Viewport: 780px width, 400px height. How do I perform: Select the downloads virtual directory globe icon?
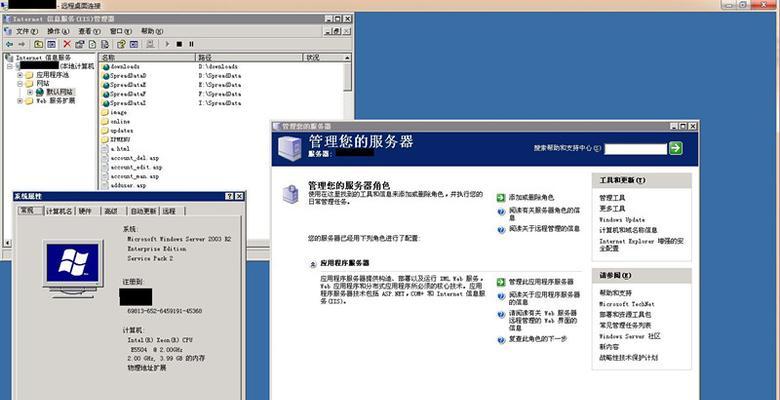pos(105,67)
